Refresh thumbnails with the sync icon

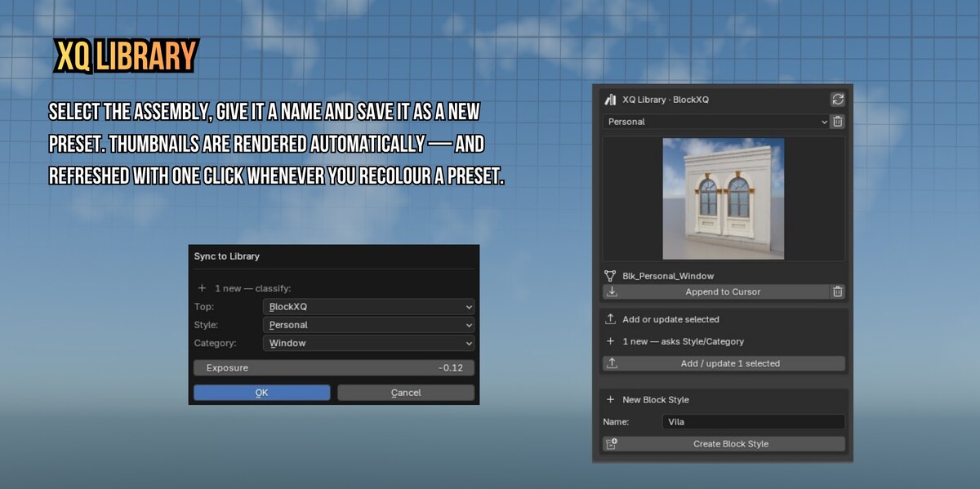coord(837,100)
